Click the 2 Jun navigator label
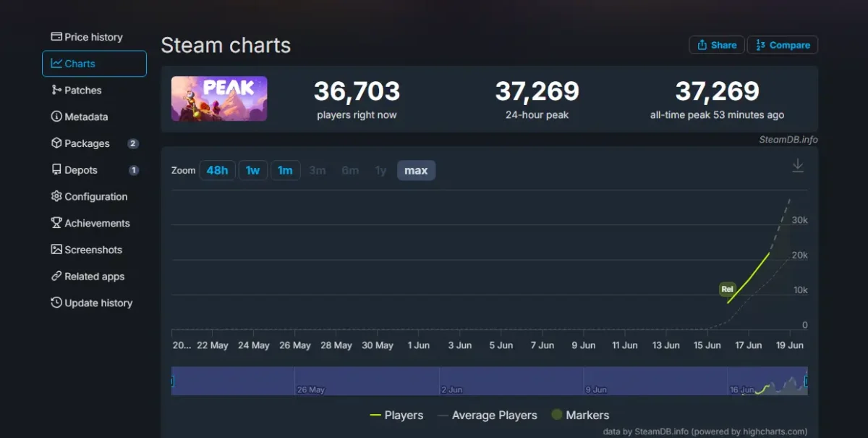The image size is (868, 438). [452, 389]
